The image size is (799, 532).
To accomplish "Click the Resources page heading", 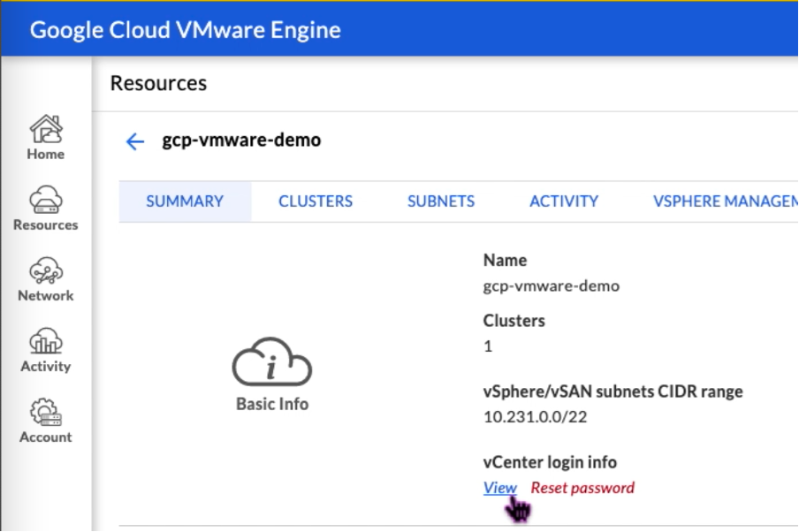I will [158, 83].
